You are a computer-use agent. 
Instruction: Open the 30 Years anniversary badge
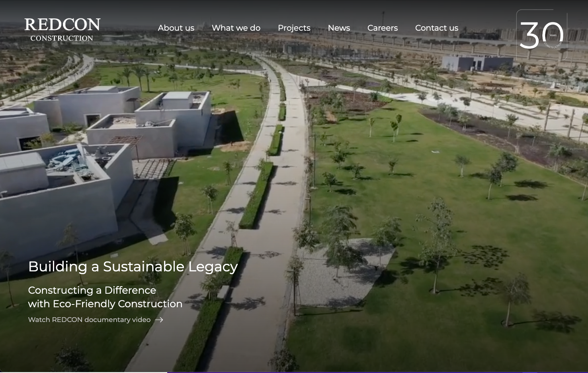pyautogui.click(x=541, y=35)
